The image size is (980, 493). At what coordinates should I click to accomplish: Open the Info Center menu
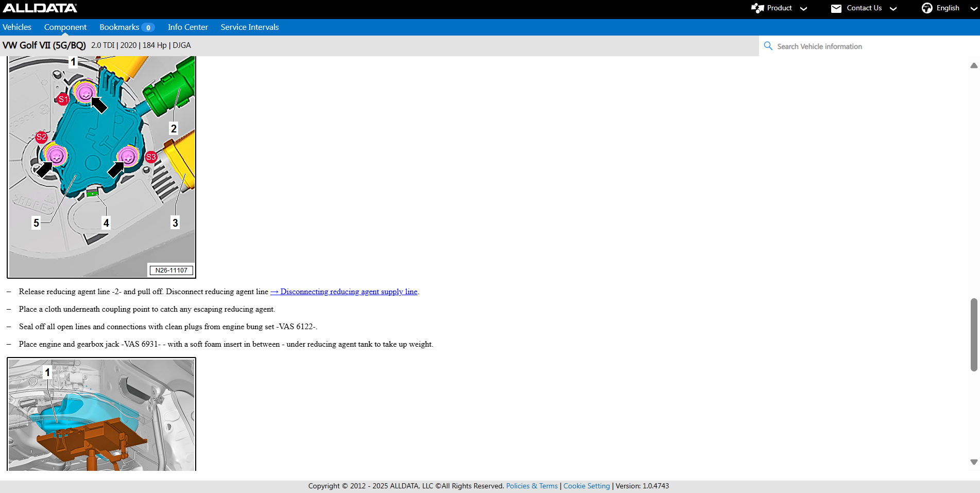pos(187,27)
